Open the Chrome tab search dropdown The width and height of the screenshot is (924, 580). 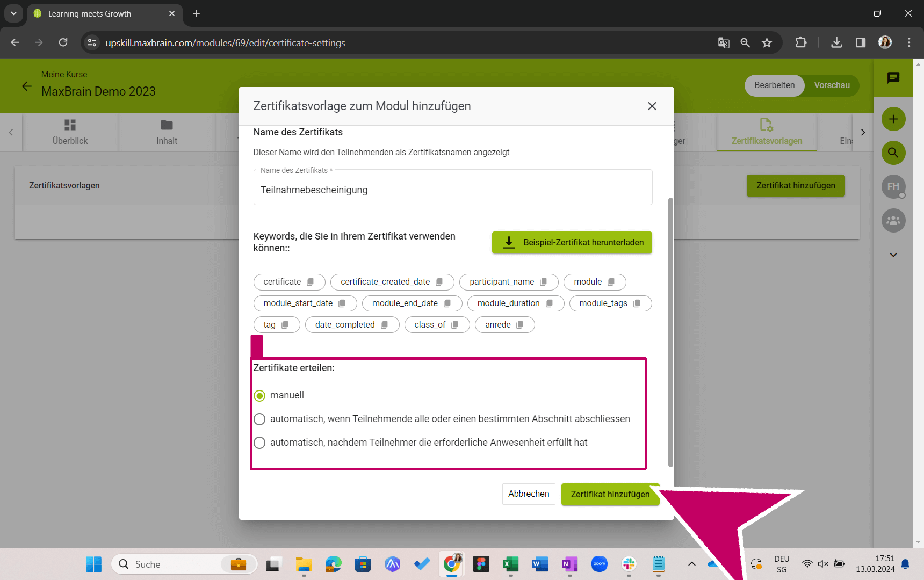(13, 13)
